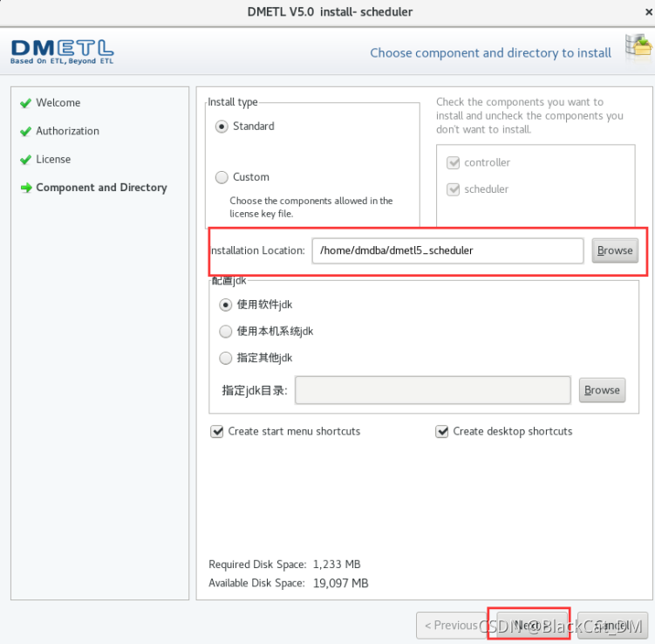655x644 pixels.
Task: Proceed with the Next button
Action: [x=532, y=625]
